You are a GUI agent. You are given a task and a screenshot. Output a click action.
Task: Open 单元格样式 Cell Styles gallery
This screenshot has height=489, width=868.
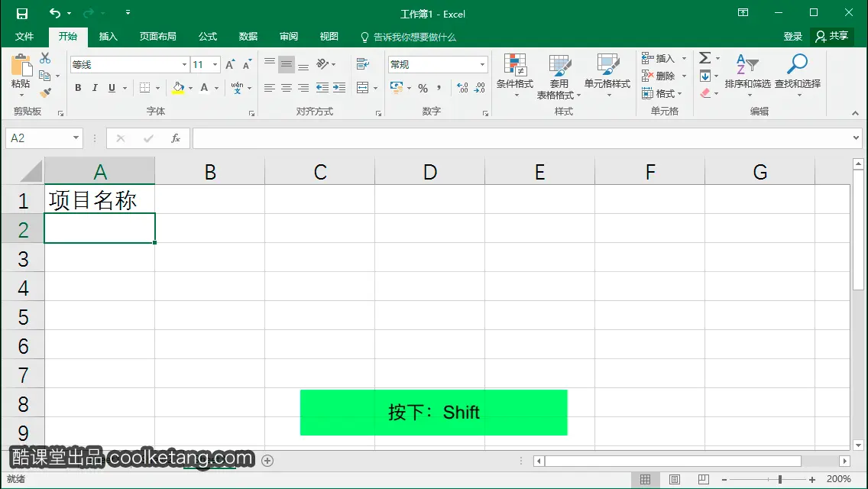point(607,76)
